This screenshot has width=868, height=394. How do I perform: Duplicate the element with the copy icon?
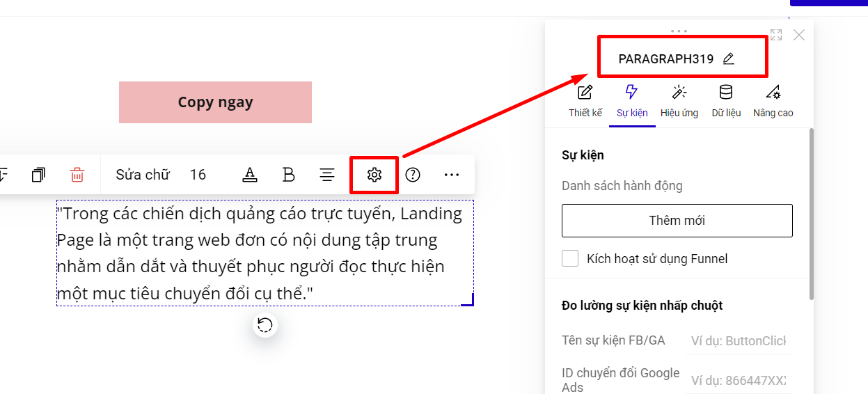pyautogui.click(x=39, y=175)
